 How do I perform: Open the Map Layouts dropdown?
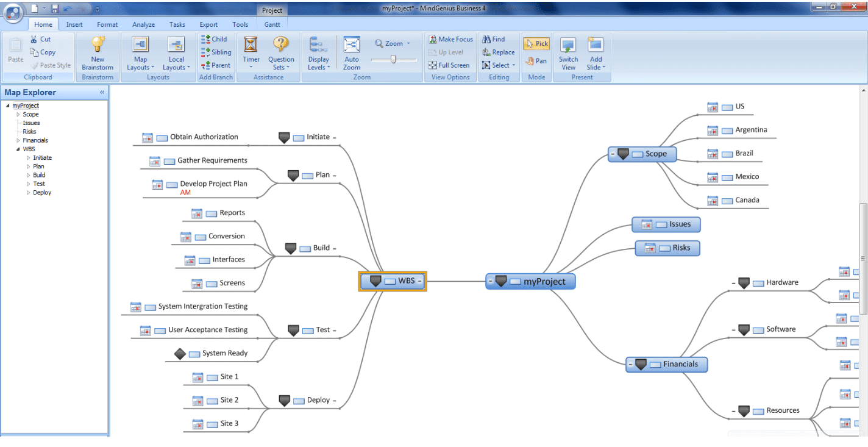(x=141, y=53)
